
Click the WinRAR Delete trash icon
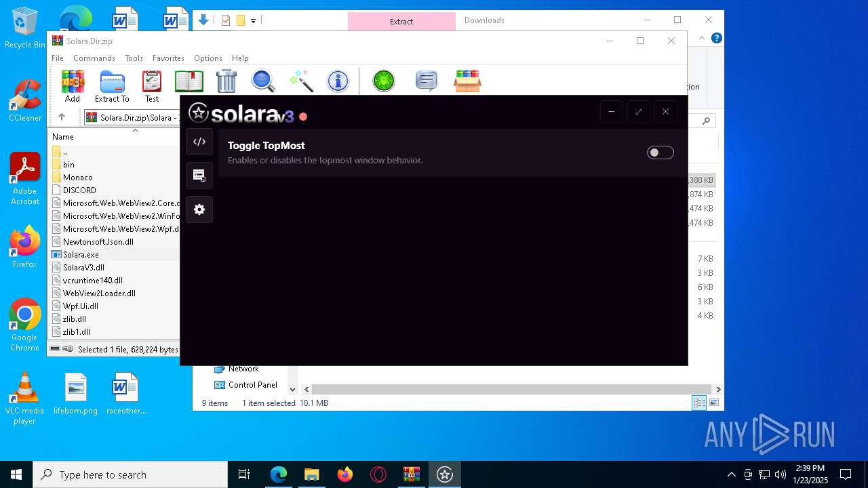tap(226, 81)
